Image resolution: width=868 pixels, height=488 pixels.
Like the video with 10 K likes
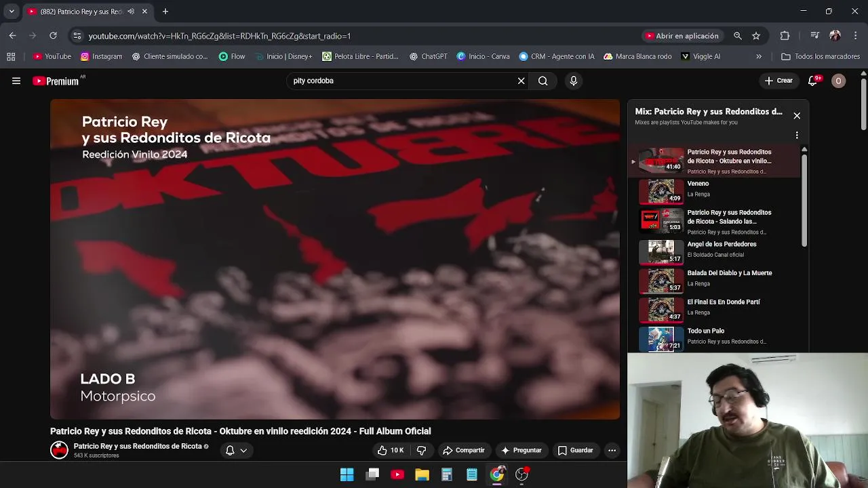point(391,450)
